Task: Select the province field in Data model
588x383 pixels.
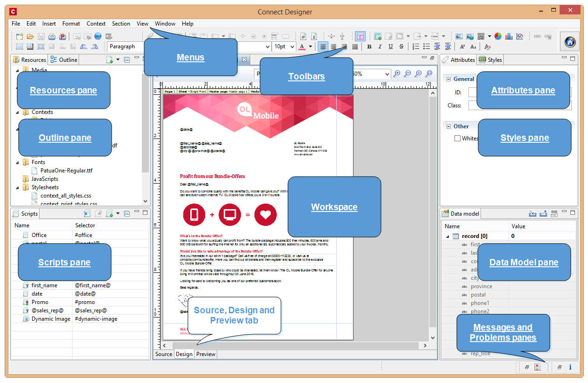Action: click(481, 286)
